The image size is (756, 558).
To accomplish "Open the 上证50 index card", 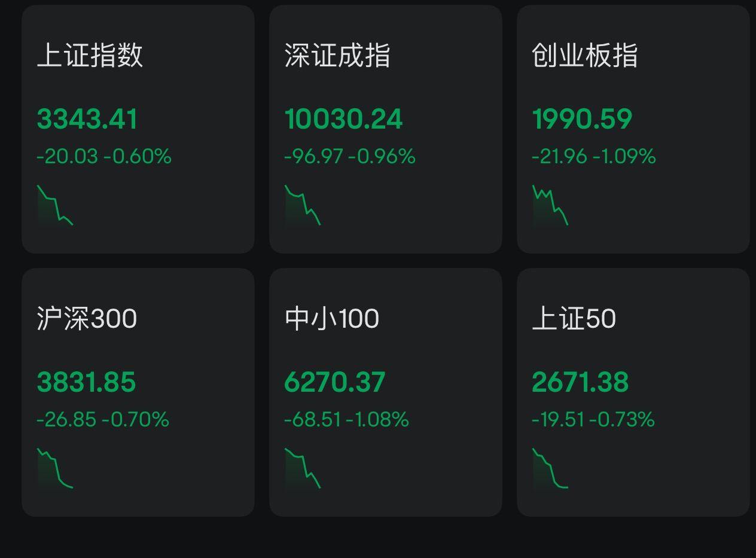I will tap(633, 392).
